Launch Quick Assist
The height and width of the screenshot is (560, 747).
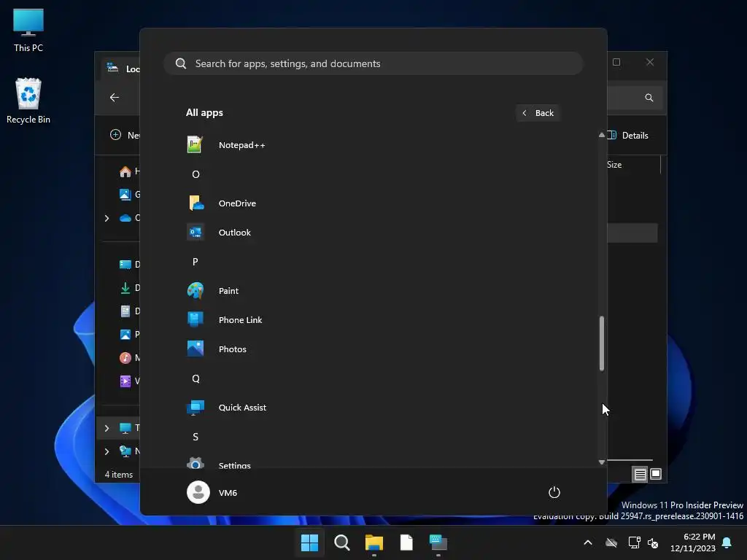371,407
